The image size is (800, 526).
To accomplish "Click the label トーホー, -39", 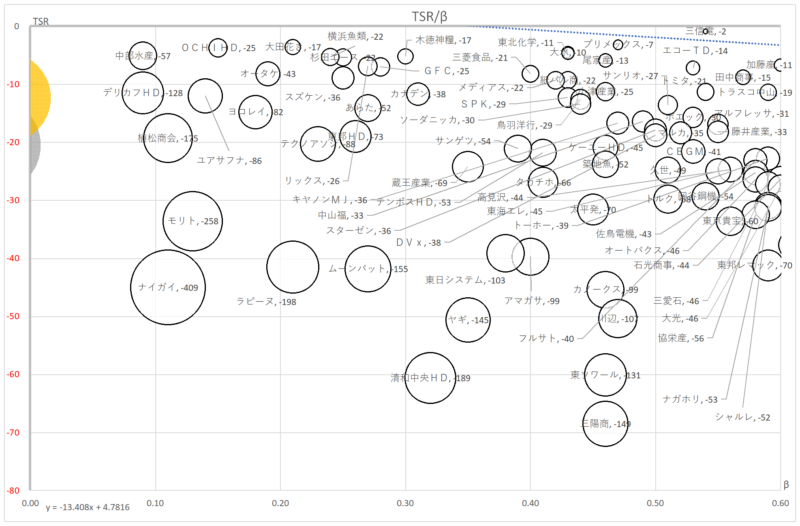I will point(541,226).
